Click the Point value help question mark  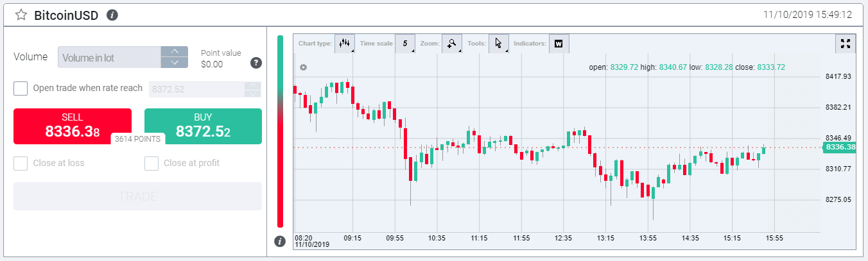[256, 62]
